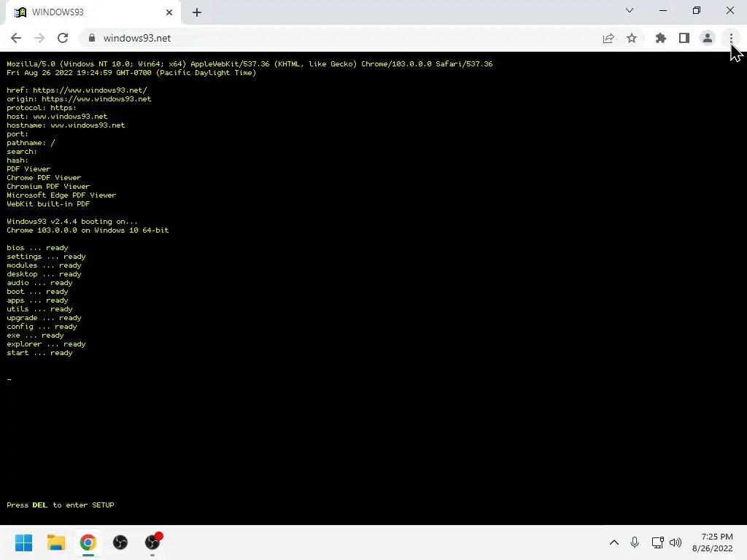The image size is (747, 560).
Task: Click the 'audio ... ready' line
Action: coord(39,283)
